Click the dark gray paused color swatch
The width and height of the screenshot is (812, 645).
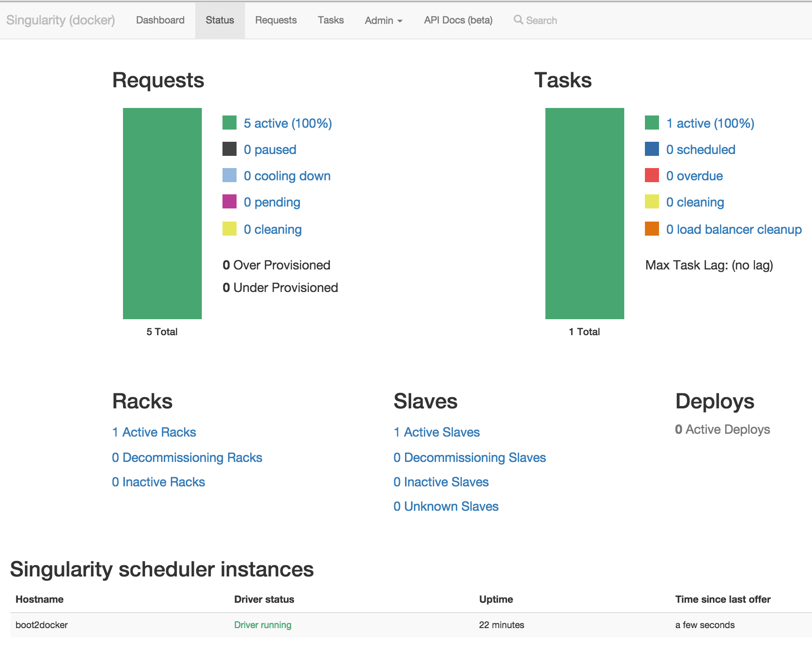(x=230, y=149)
